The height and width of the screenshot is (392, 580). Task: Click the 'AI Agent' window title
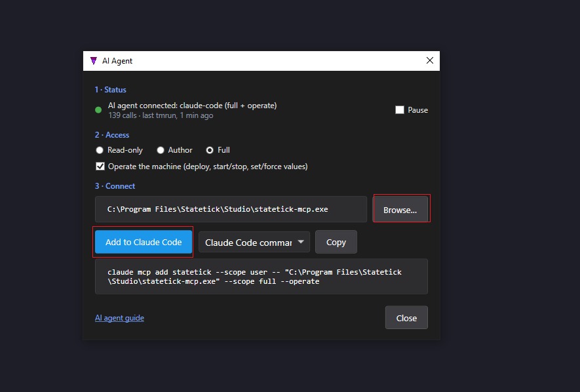coord(117,61)
